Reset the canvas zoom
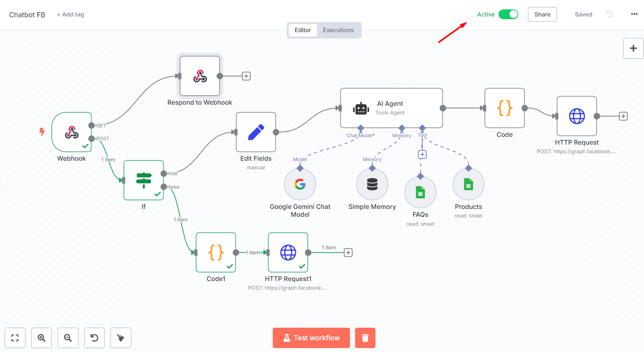 pyautogui.click(x=94, y=338)
